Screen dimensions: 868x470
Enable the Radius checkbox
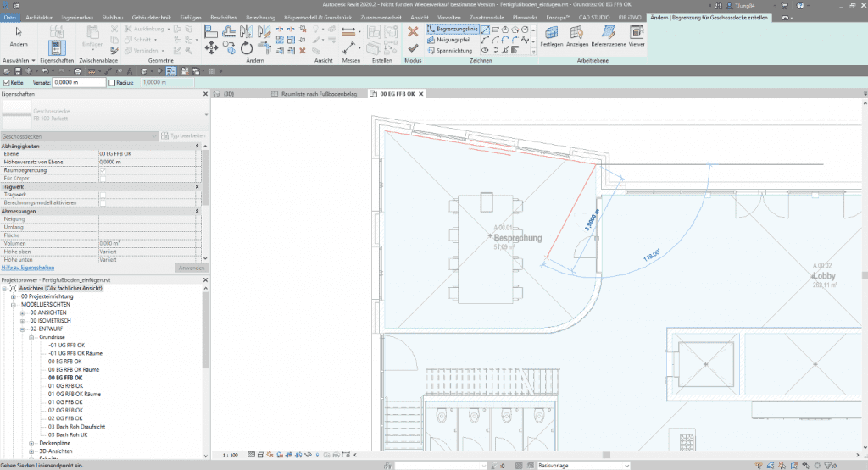(x=113, y=83)
